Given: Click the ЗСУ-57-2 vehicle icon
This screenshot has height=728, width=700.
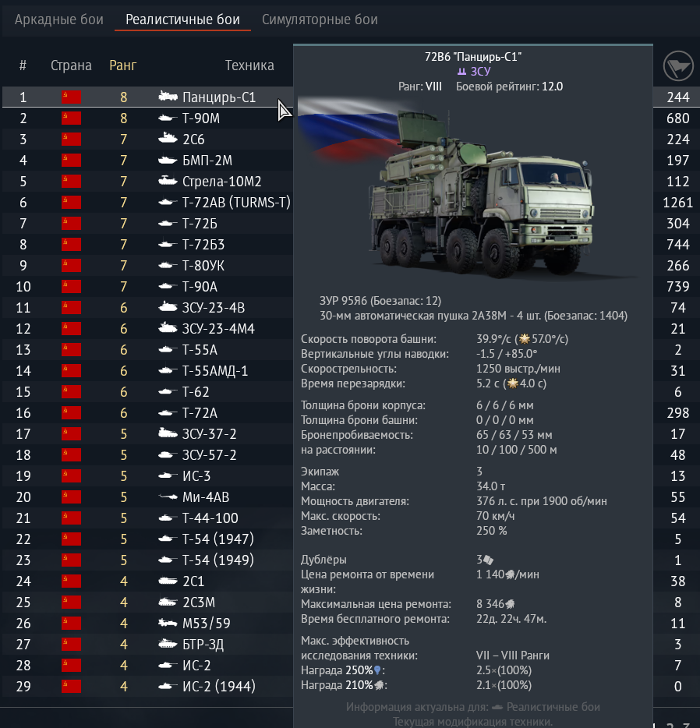Looking at the screenshot, I should tap(168, 454).
